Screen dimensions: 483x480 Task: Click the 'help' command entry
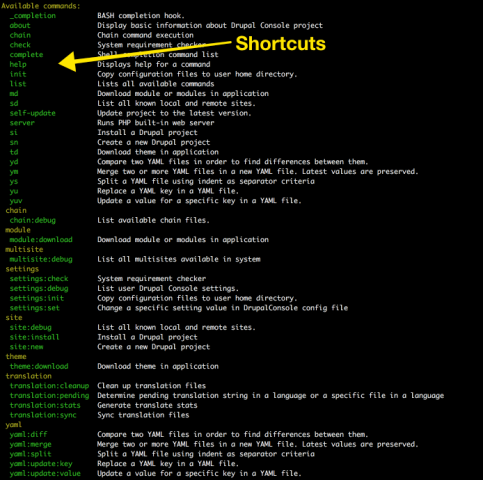pyautogui.click(x=18, y=64)
